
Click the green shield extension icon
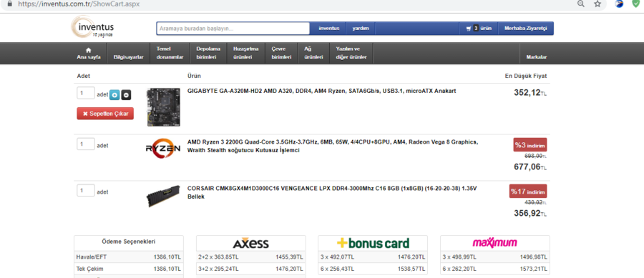(x=635, y=4)
